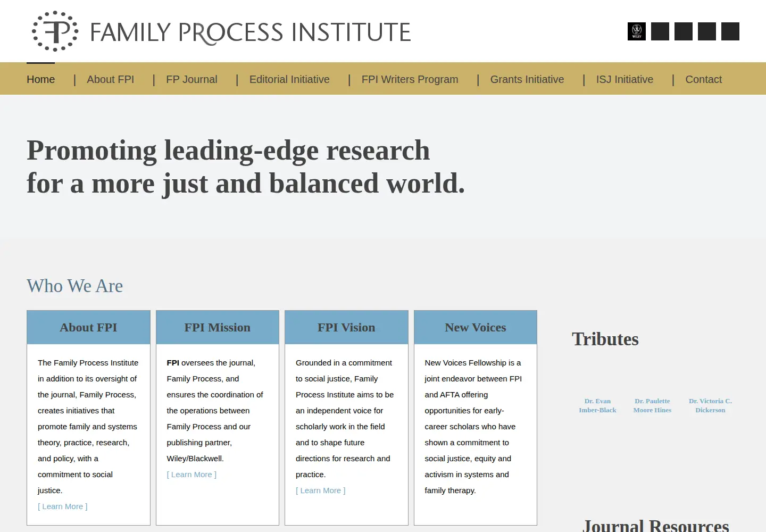This screenshot has width=766, height=532.
Task: Click the FPI Vision card header
Action: (x=346, y=327)
